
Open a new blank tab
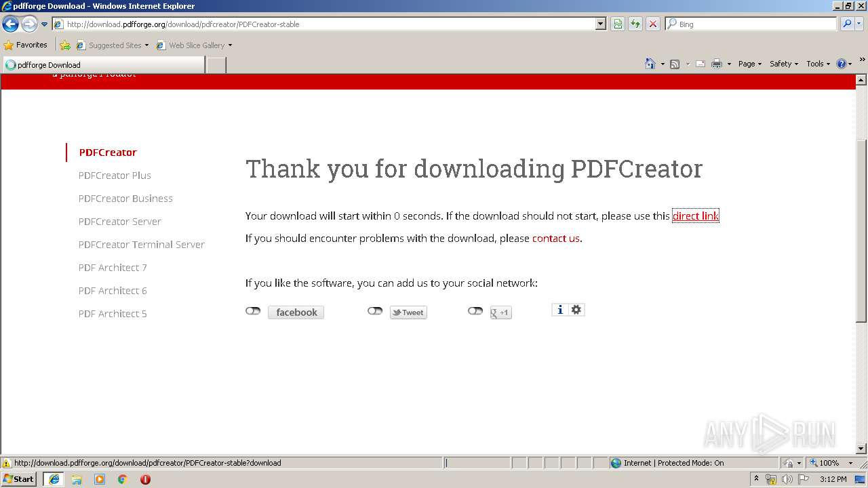tap(216, 65)
